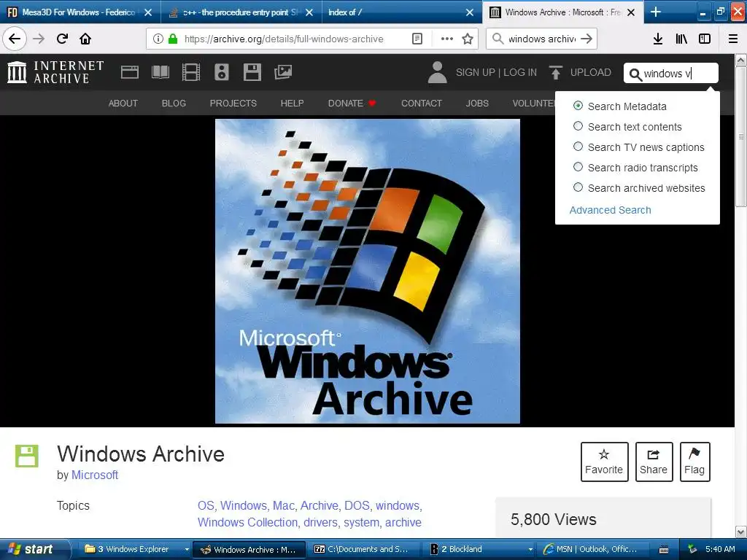This screenshot has width=747, height=560.
Task: Open the Microsoft author link
Action: click(95, 475)
